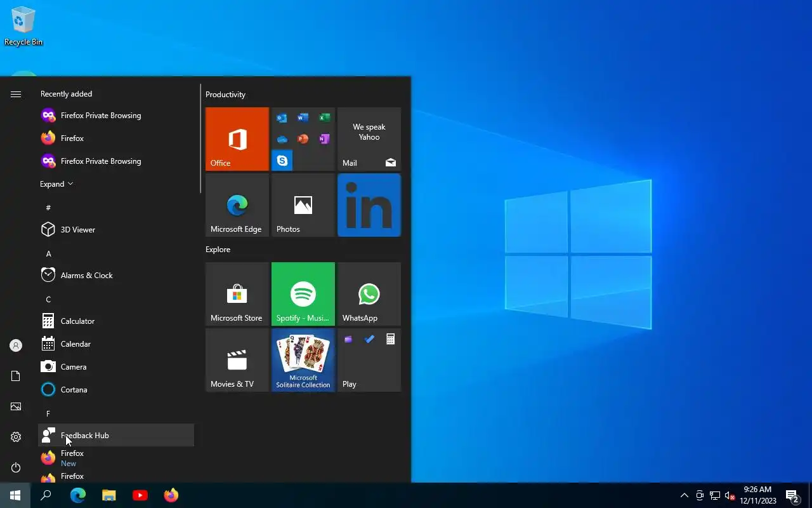
Task: Open the small Excel tile
Action: point(324,117)
